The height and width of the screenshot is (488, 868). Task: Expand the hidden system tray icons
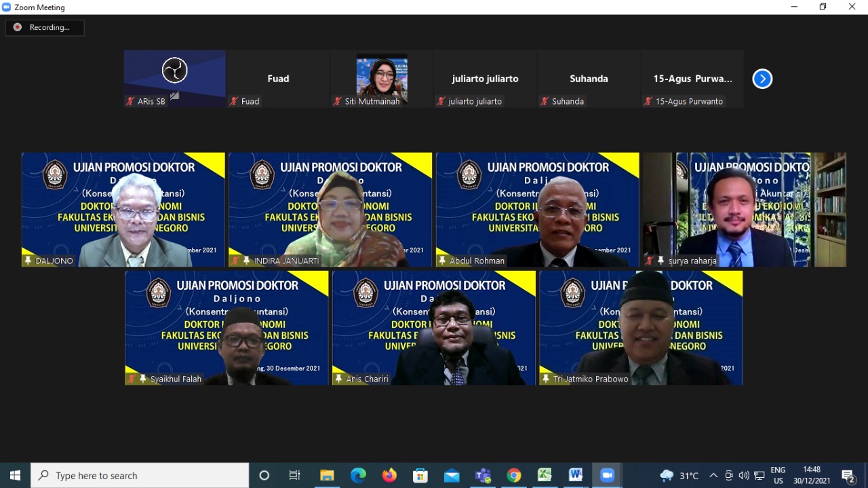click(x=713, y=475)
